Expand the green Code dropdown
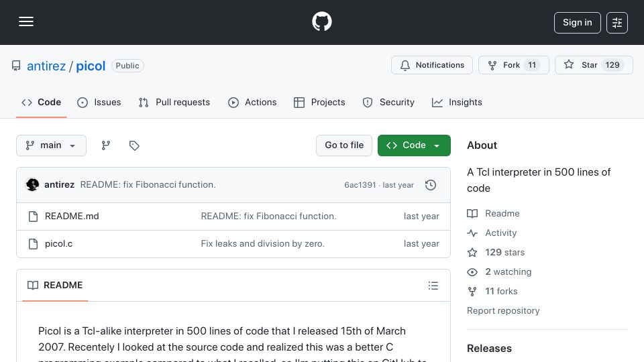644x362 pixels. coord(414,145)
